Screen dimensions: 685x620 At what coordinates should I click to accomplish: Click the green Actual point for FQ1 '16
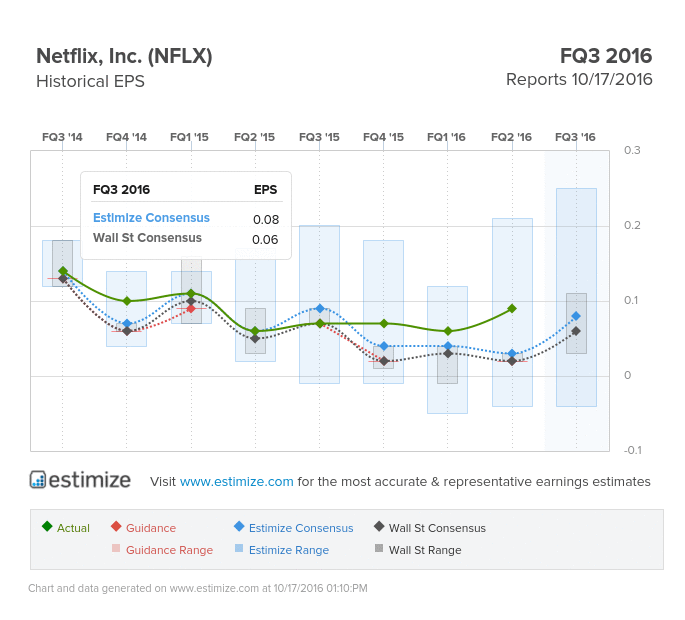[448, 331]
